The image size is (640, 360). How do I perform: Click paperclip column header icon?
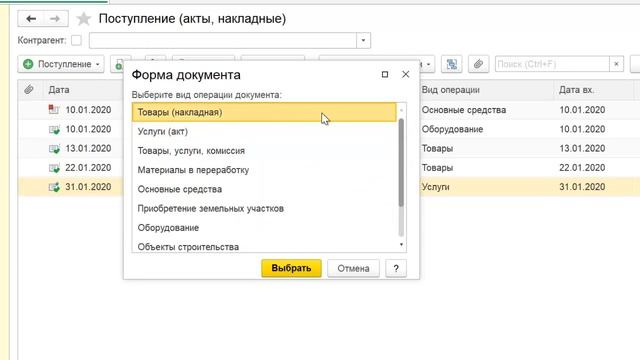(x=29, y=89)
